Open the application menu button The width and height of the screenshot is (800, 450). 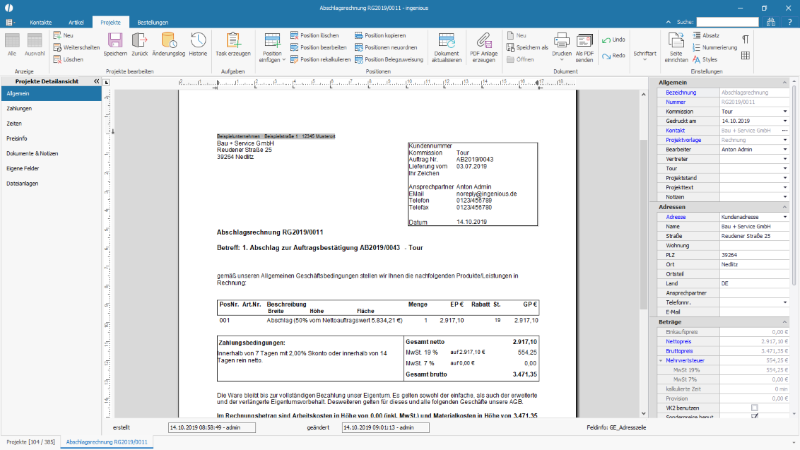(10, 22)
